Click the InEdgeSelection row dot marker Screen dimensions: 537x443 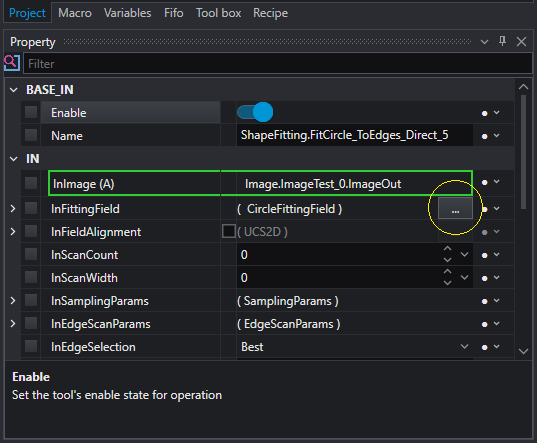tap(484, 347)
